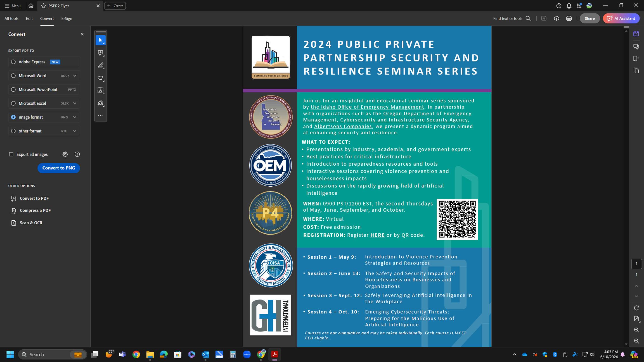Open the All tools menu
The image size is (644, 362).
(11, 18)
